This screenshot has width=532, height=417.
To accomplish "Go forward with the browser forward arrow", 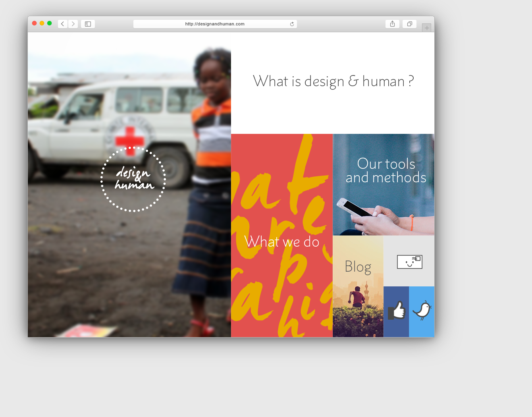I will 73,24.
